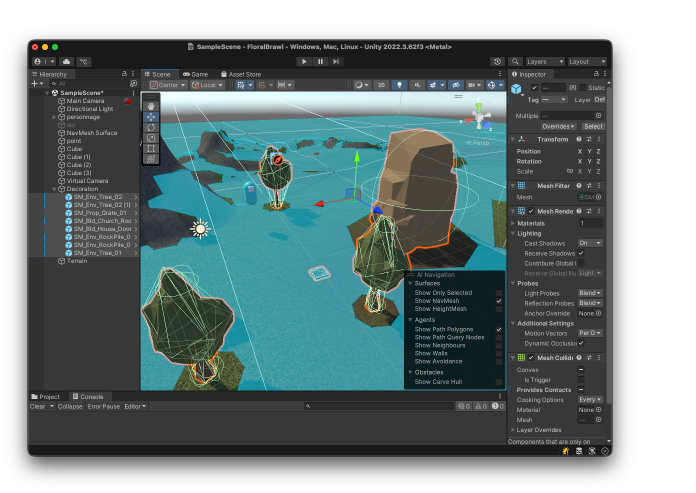The height and width of the screenshot is (493, 696).
Task: Step forward one frame
Action: (336, 61)
